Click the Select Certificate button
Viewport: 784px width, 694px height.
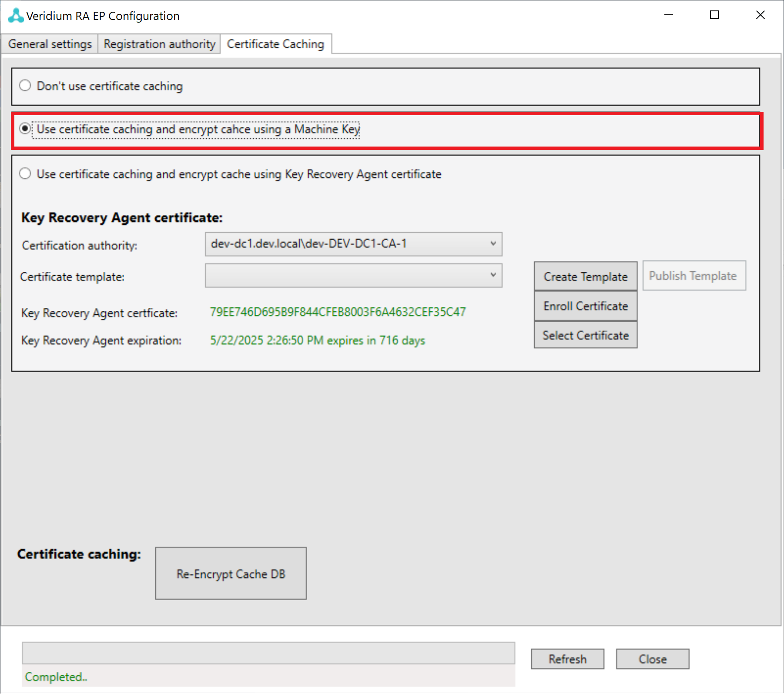point(585,335)
